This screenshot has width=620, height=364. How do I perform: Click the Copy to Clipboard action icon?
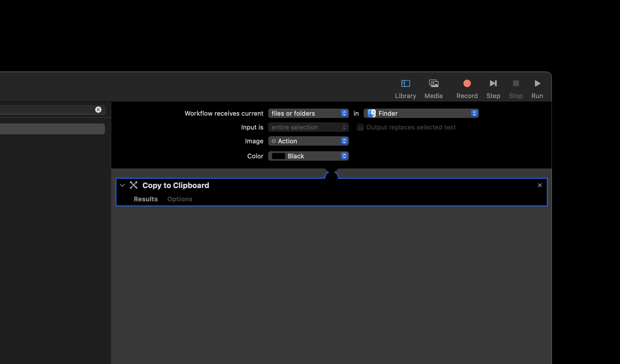pyautogui.click(x=134, y=185)
